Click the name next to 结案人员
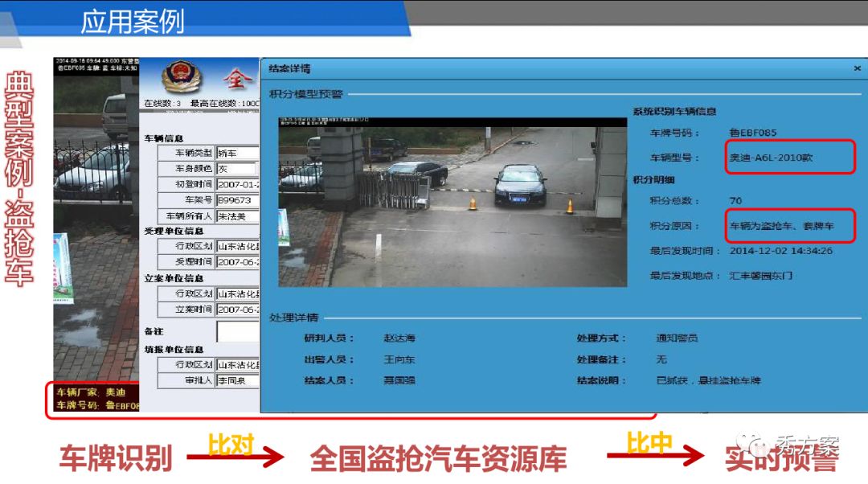868x484 pixels. click(x=399, y=380)
